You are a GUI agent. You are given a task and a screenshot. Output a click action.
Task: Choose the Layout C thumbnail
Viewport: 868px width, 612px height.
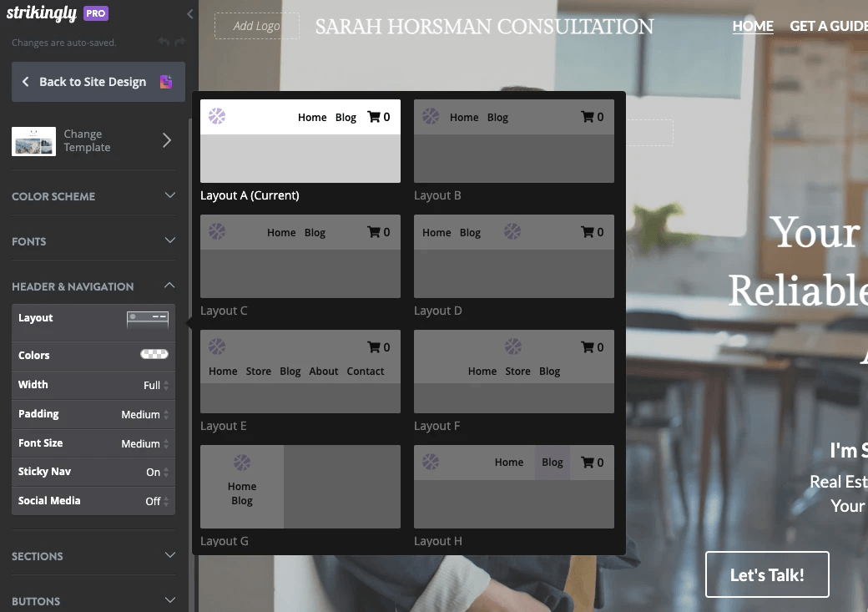pos(300,256)
